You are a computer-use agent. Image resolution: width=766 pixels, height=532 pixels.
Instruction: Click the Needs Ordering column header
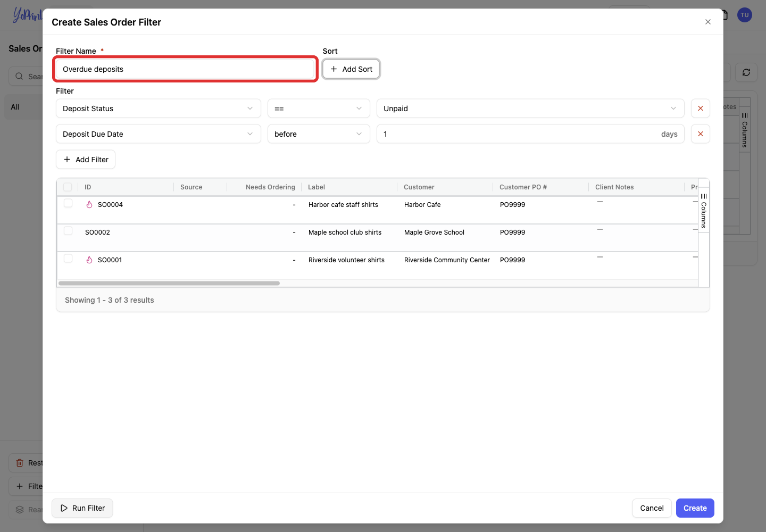click(264, 187)
